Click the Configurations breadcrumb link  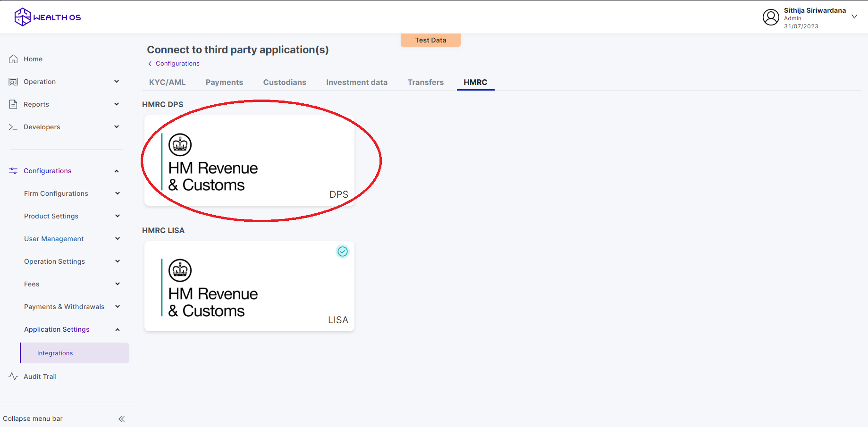(x=177, y=64)
